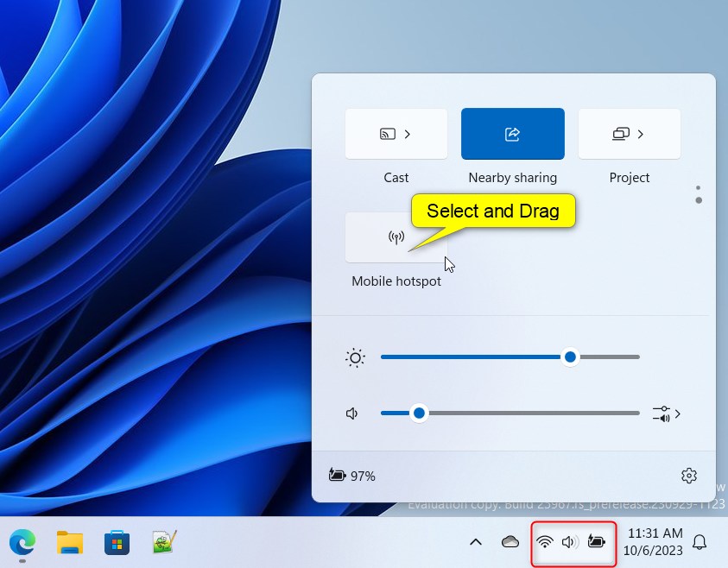The width and height of the screenshot is (728, 568).
Task: Open sound output selector icon
Action: pyautogui.click(x=662, y=414)
